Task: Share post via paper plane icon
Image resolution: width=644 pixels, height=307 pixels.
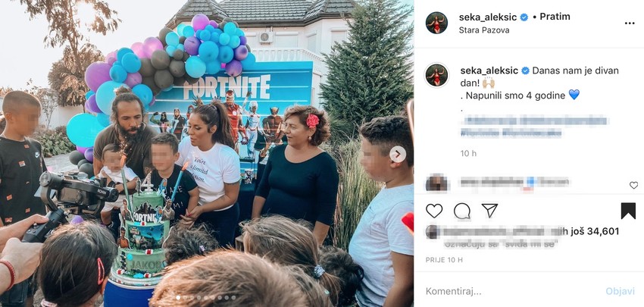Action: pyautogui.click(x=489, y=211)
